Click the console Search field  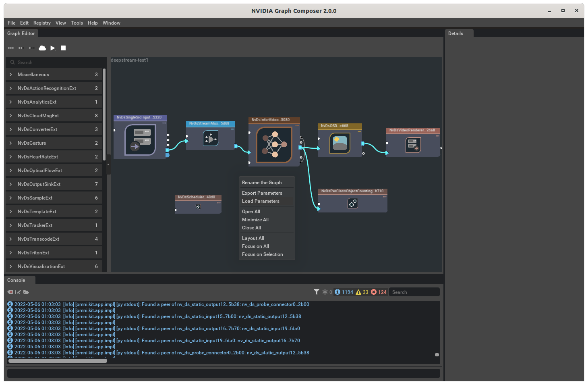(x=414, y=291)
